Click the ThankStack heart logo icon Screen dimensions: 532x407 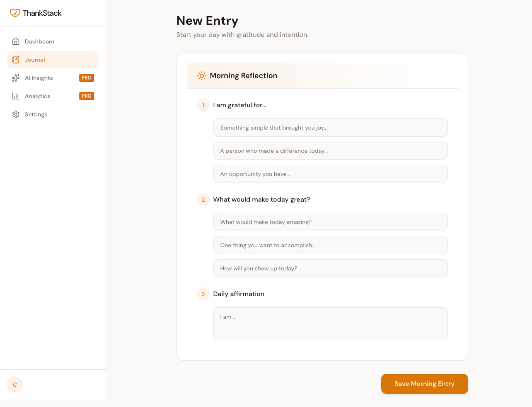[x=15, y=13]
